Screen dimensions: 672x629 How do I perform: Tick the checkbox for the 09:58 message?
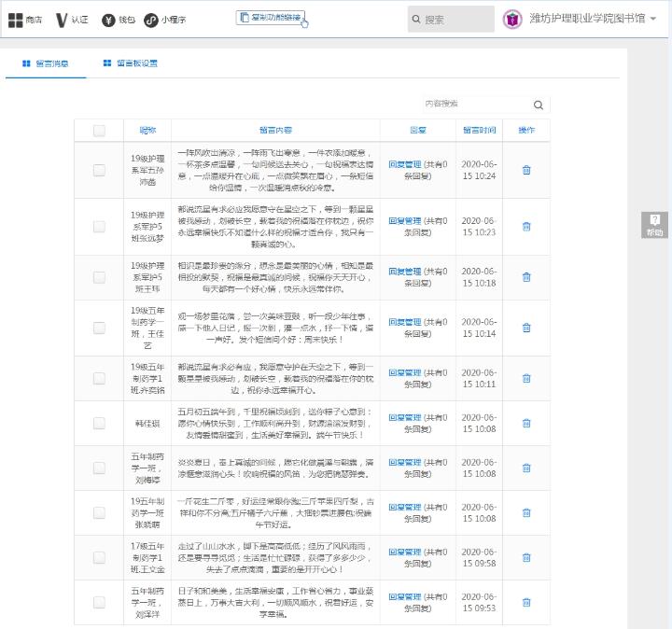(99, 557)
